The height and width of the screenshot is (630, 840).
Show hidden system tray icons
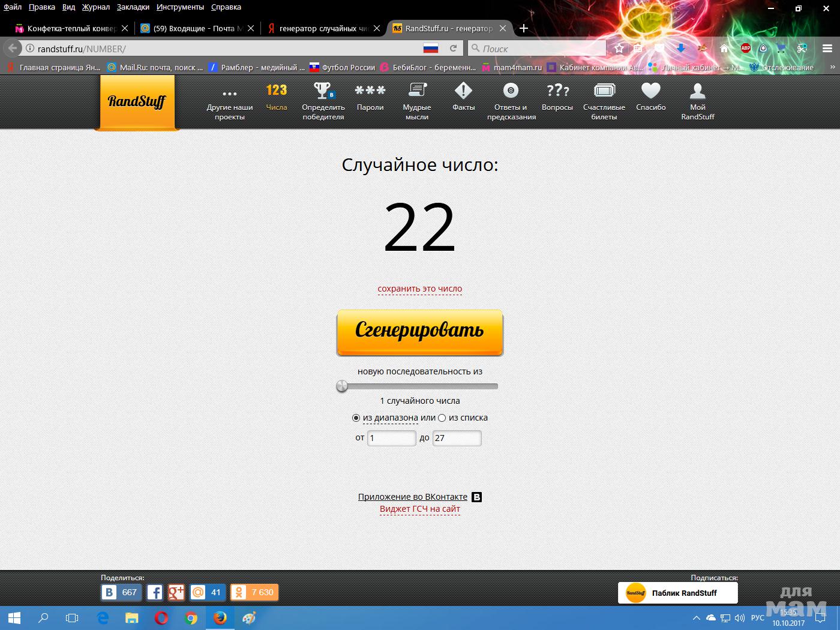tap(696, 617)
